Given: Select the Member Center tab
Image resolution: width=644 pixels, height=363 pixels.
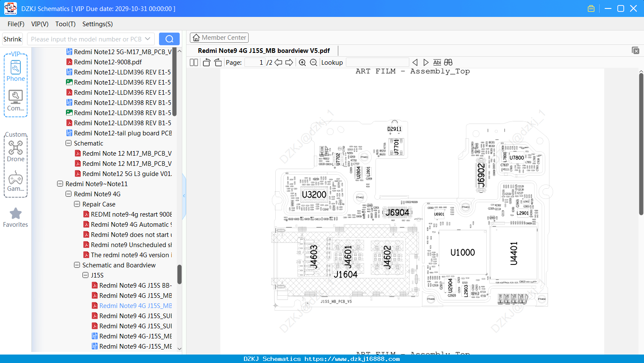Looking at the screenshot, I should [219, 38].
